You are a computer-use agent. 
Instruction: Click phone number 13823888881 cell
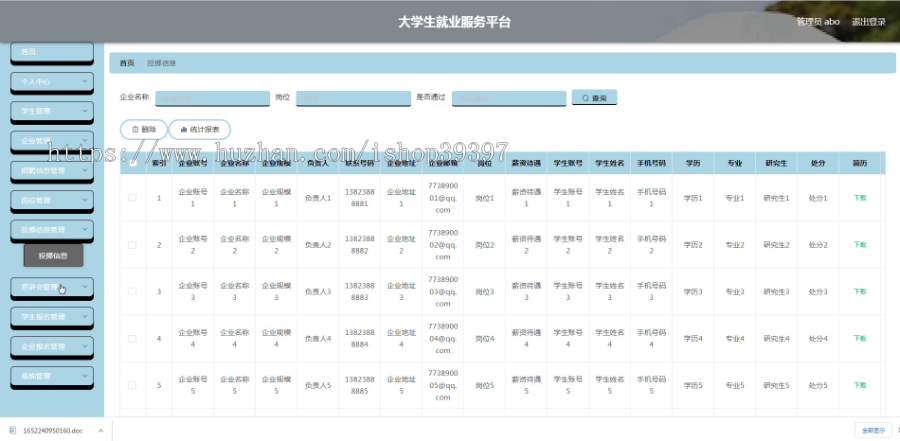coord(359,198)
